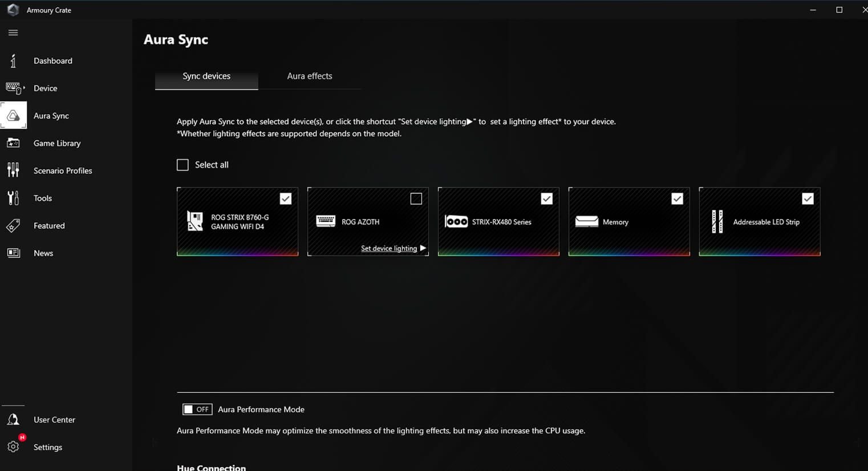
Task: Open the News icon in sidebar
Action: pyautogui.click(x=13, y=253)
